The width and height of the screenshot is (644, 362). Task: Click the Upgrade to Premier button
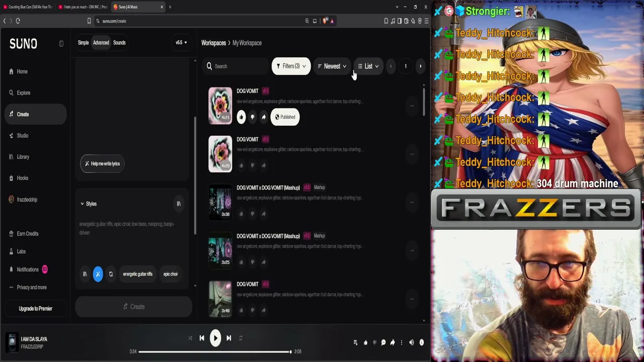click(35, 309)
